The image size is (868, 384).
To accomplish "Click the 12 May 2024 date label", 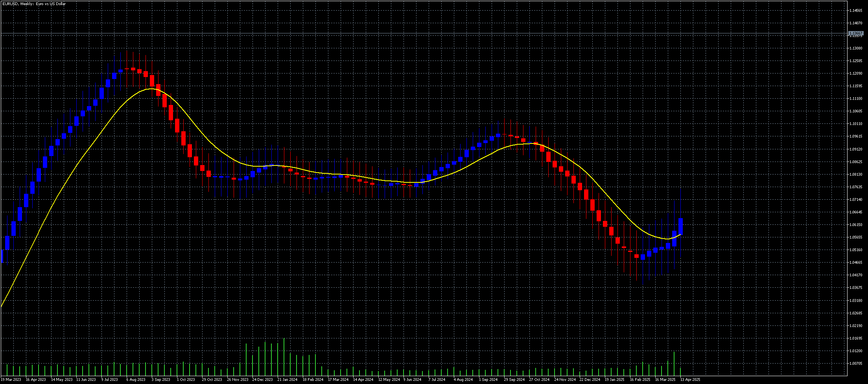I will [x=389, y=380].
